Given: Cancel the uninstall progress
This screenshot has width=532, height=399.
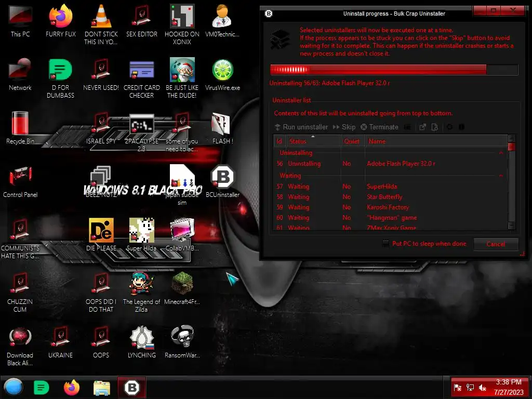Looking at the screenshot, I should coord(496,244).
